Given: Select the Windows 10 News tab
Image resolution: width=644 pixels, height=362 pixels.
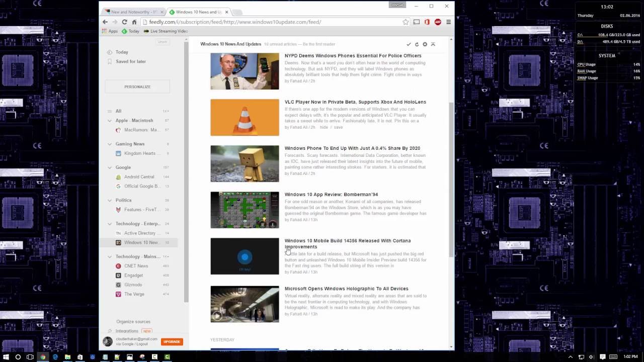Looking at the screenshot, I should [198, 12].
